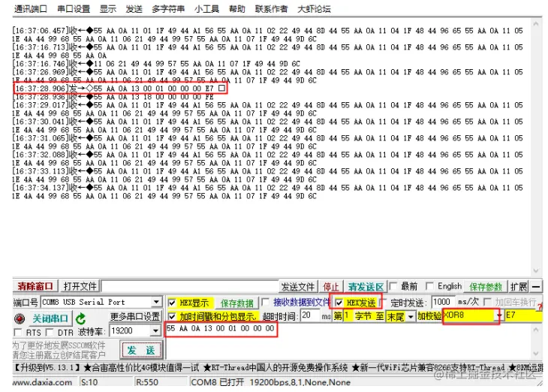Click the 定时发送 interval field showing 1000
The height and width of the screenshot is (392, 548).
pyautogui.click(x=442, y=301)
